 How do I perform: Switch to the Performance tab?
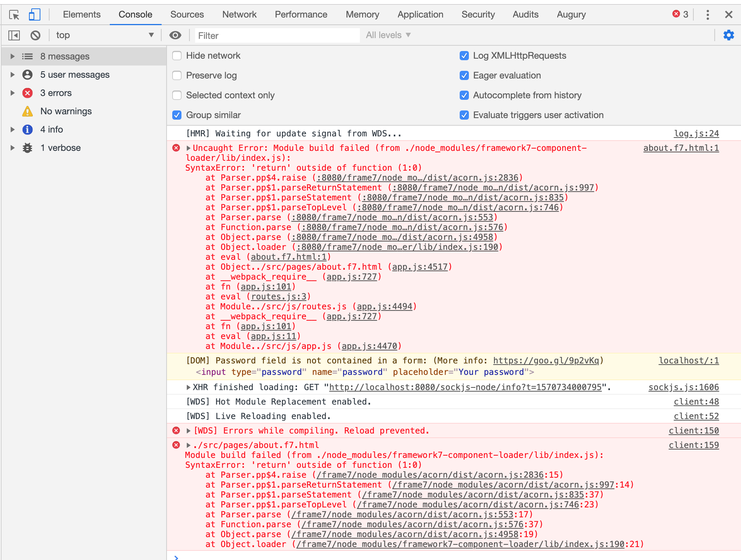tap(301, 14)
